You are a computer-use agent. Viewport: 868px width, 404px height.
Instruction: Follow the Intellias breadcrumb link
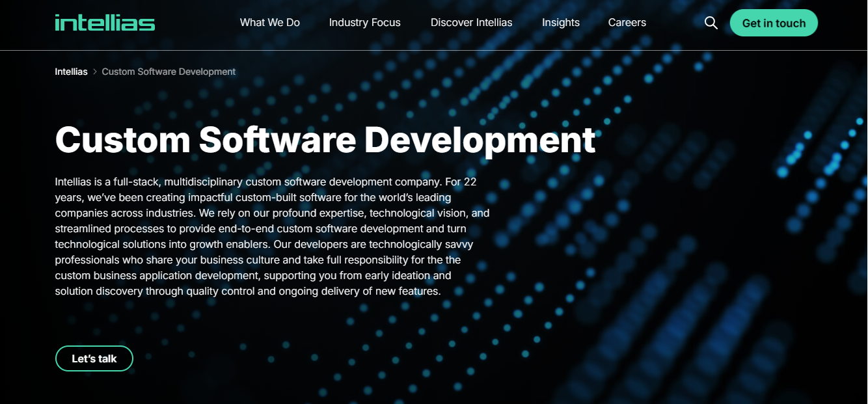71,72
